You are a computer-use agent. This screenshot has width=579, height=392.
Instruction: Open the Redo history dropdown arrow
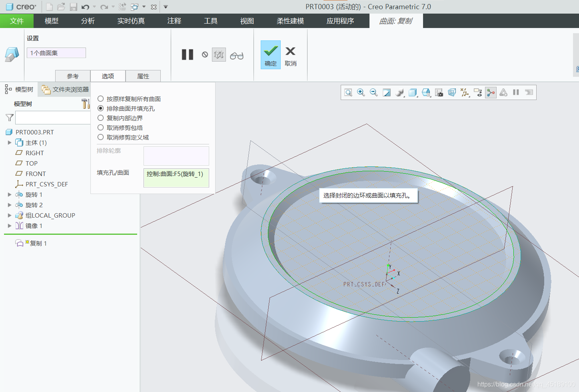click(x=113, y=7)
